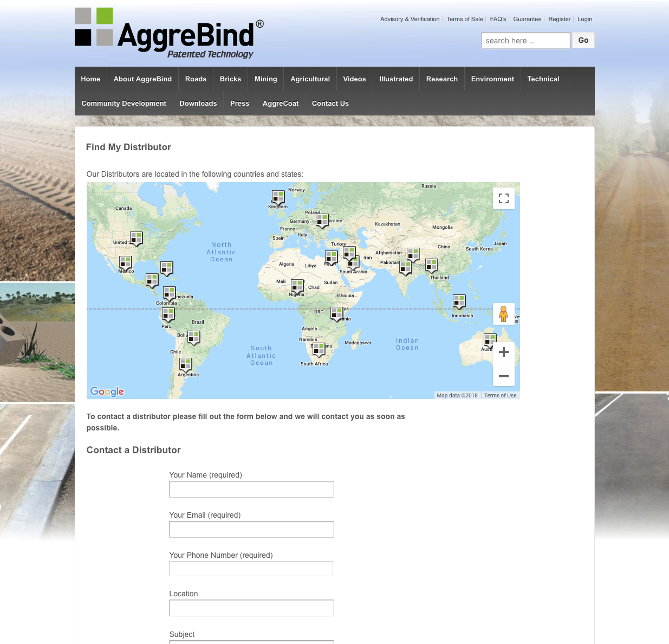Image resolution: width=669 pixels, height=644 pixels.
Task: Open Community Development page
Action: pos(124,104)
